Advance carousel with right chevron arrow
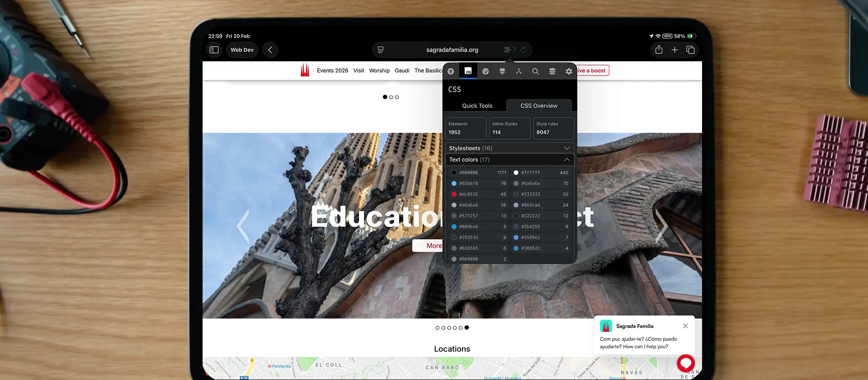This screenshot has width=868, height=380. click(661, 225)
